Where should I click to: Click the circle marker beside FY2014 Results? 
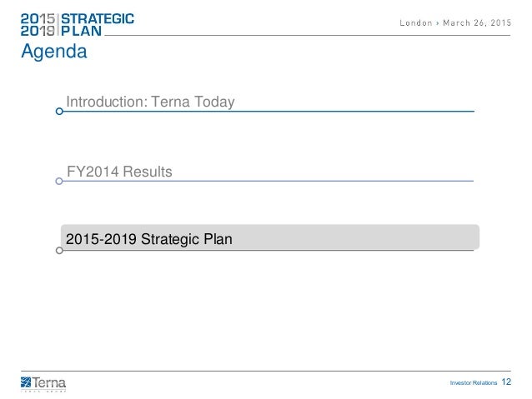59,181
